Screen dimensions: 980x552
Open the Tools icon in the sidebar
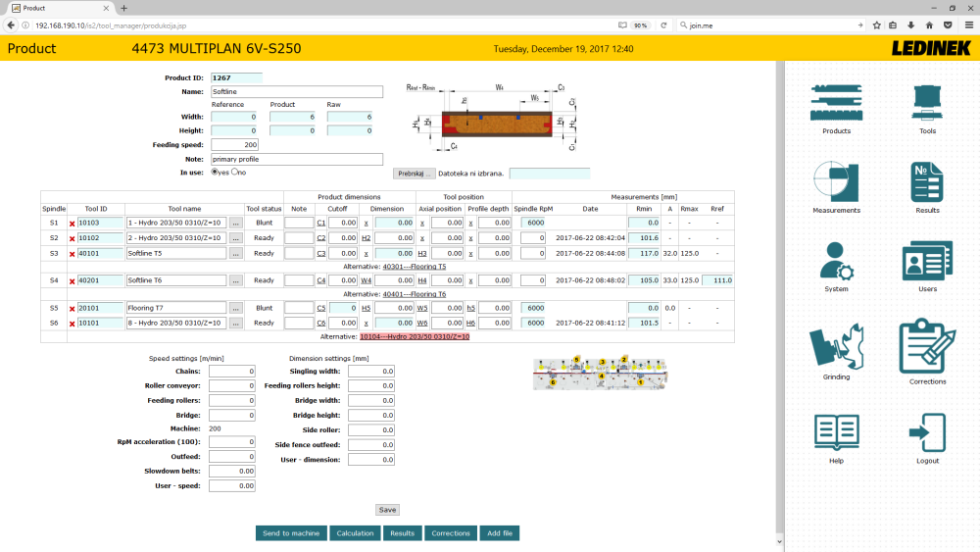click(x=927, y=103)
